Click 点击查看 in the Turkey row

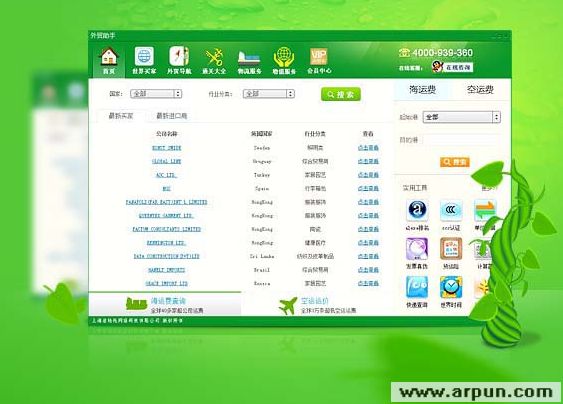368,175
